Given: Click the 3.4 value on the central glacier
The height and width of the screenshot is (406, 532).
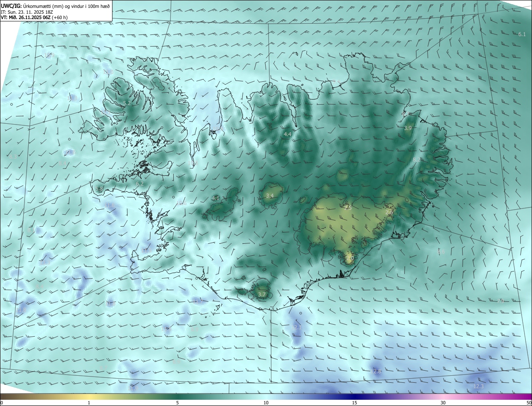Looking at the screenshot, I should [x=270, y=196].
